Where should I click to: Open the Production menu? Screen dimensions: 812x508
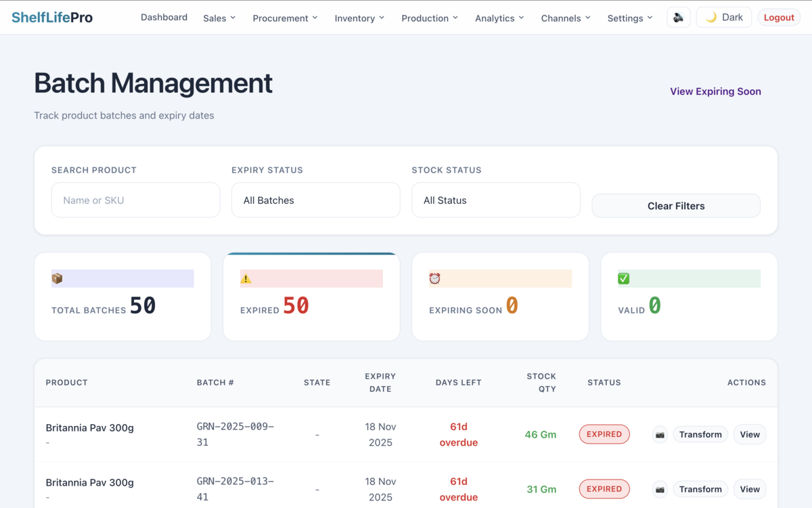(x=430, y=18)
